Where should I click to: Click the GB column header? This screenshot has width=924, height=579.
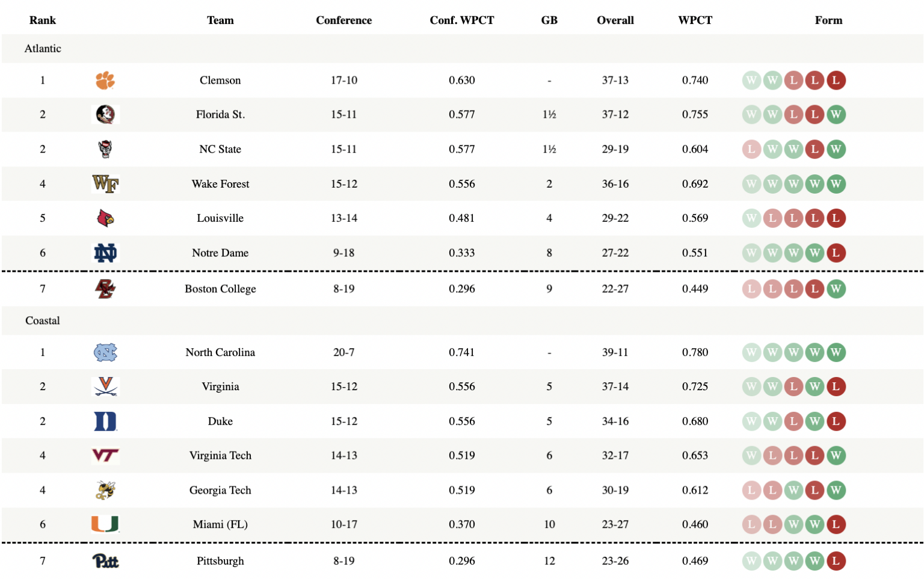tap(549, 20)
